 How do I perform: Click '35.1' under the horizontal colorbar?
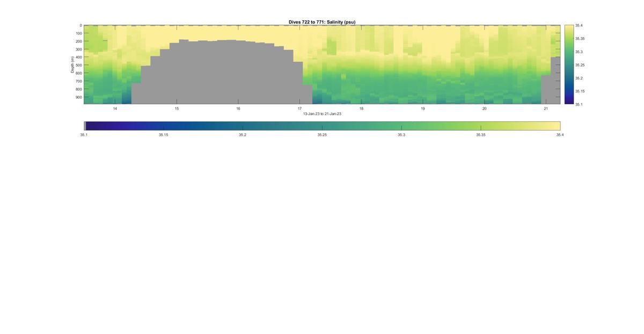[84, 135]
